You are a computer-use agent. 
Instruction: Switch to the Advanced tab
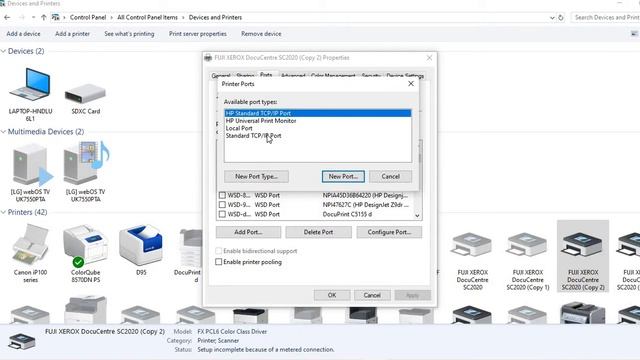pyautogui.click(x=293, y=76)
